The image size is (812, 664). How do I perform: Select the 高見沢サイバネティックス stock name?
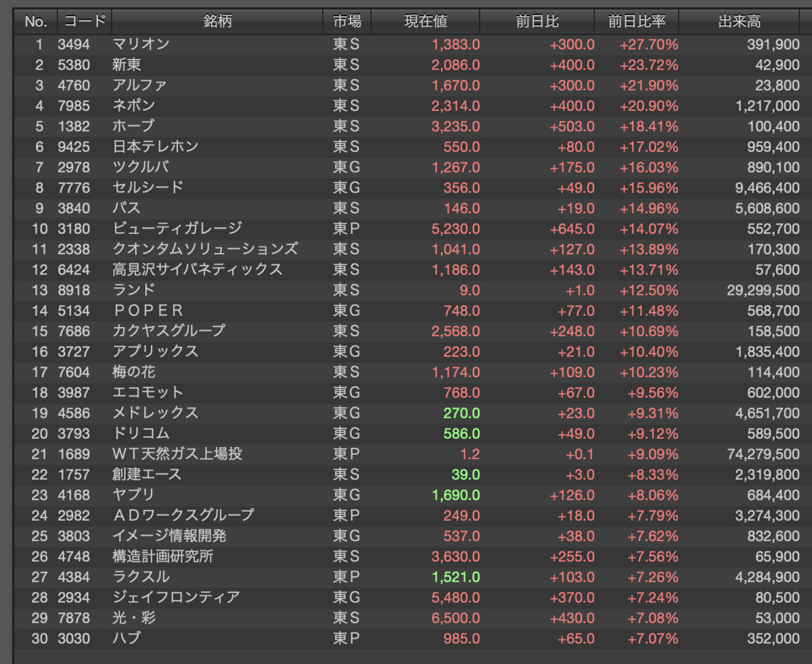pos(197,269)
